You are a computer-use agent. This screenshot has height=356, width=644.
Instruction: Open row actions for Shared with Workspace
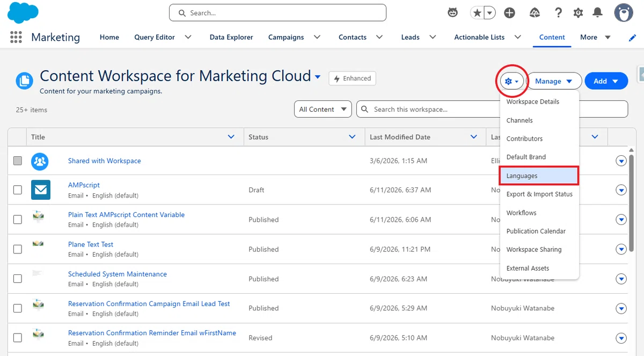(621, 161)
